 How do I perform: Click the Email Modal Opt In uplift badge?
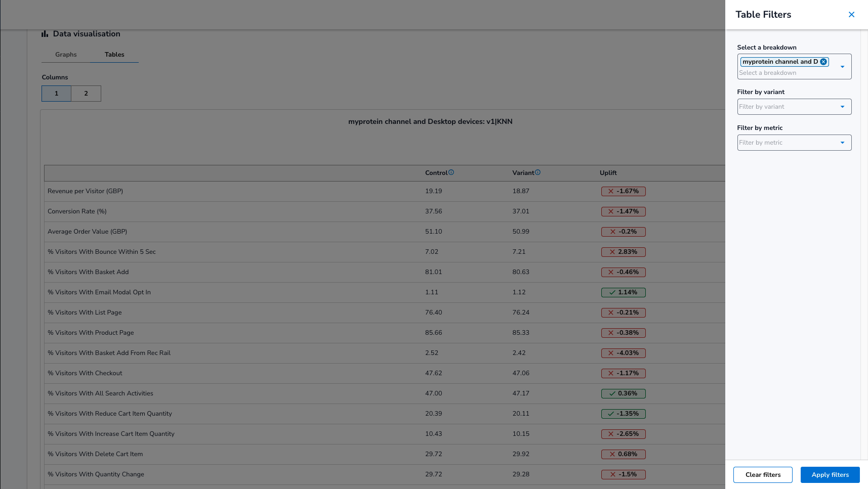point(623,292)
